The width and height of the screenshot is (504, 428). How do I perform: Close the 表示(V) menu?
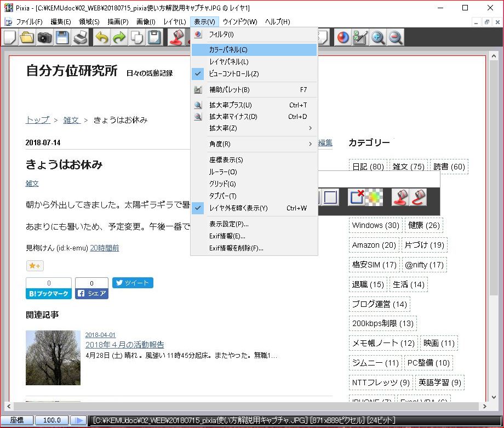204,21
